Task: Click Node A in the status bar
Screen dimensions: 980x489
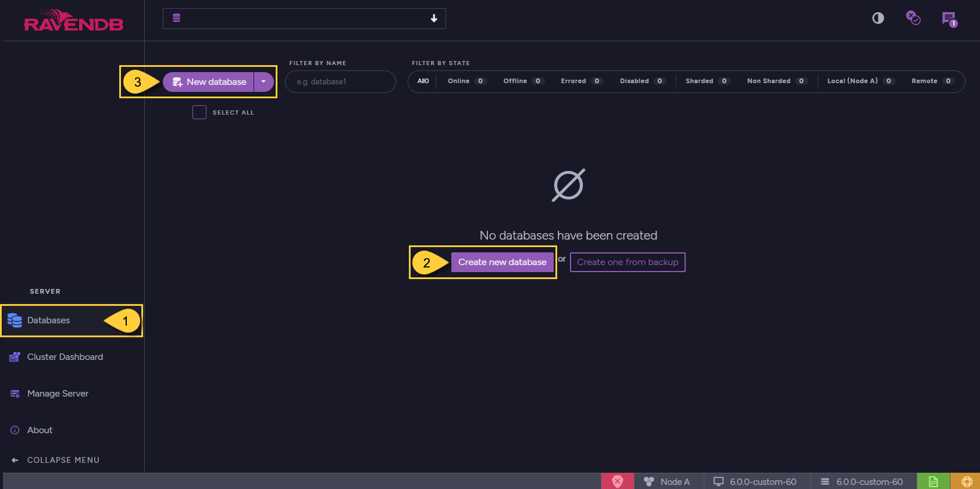Action: point(667,481)
